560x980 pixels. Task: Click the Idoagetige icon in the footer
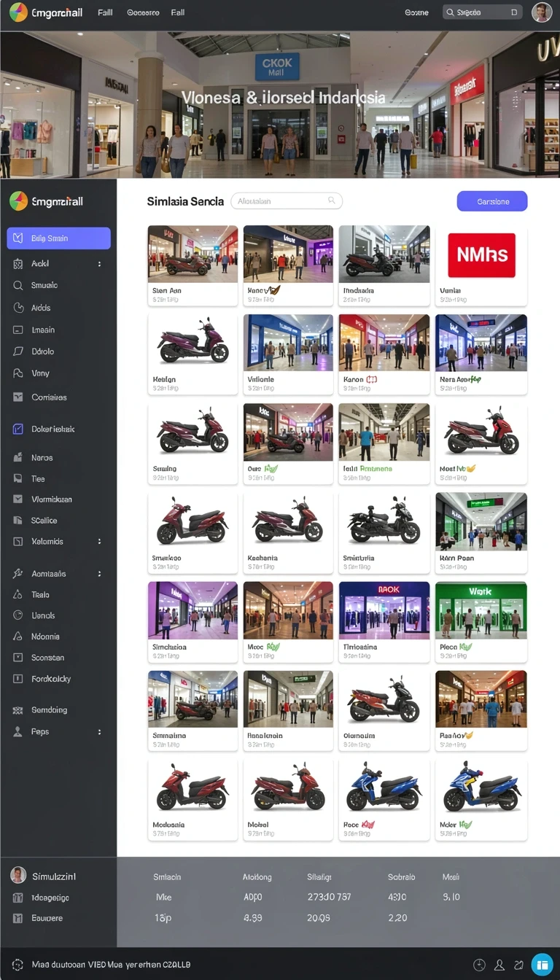(x=18, y=898)
